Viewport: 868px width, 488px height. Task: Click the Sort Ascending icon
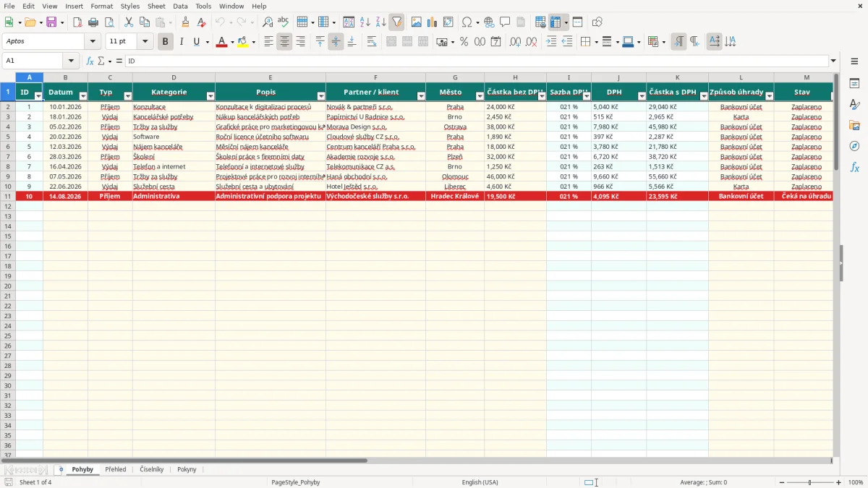point(365,22)
